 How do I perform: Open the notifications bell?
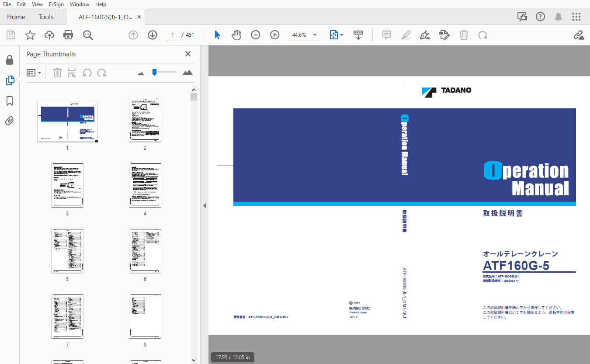559,17
